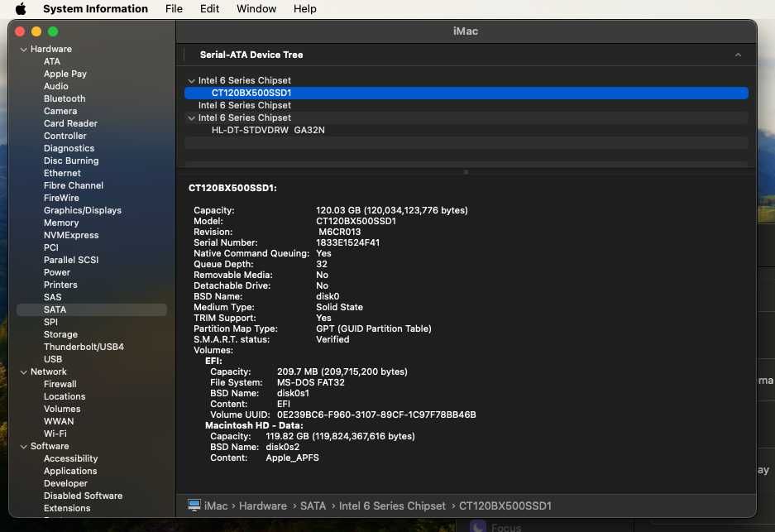Select Diagnostics in the sidebar

tap(69, 148)
